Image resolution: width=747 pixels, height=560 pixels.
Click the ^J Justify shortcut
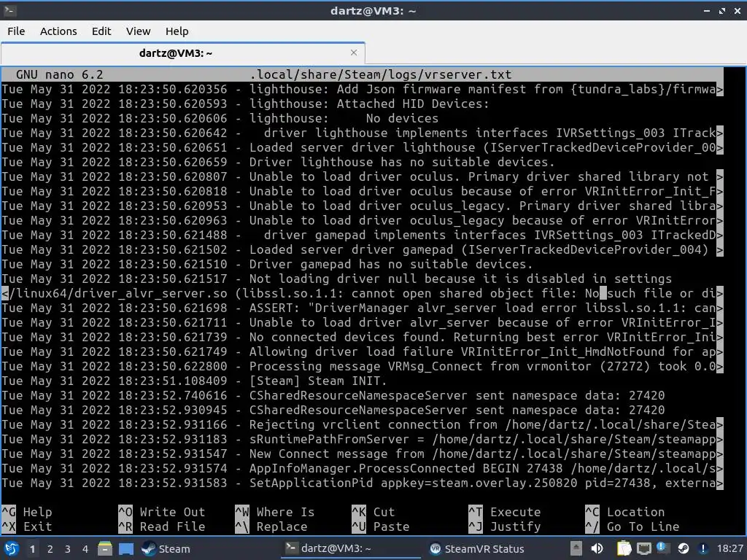tap(505, 526)
